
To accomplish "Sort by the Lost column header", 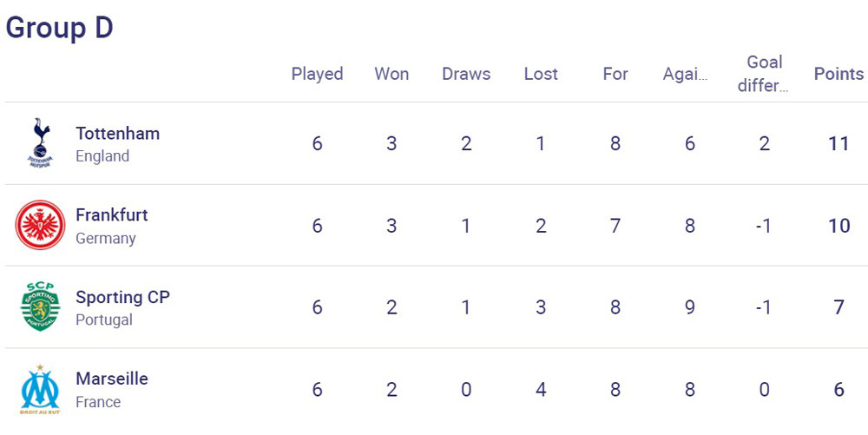I will (541, 74).
